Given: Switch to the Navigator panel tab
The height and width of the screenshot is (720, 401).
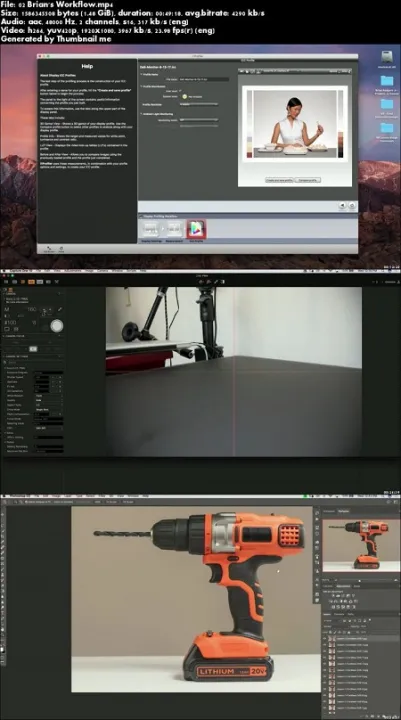Looking at the screenshot, I should (x=343, y=511).
